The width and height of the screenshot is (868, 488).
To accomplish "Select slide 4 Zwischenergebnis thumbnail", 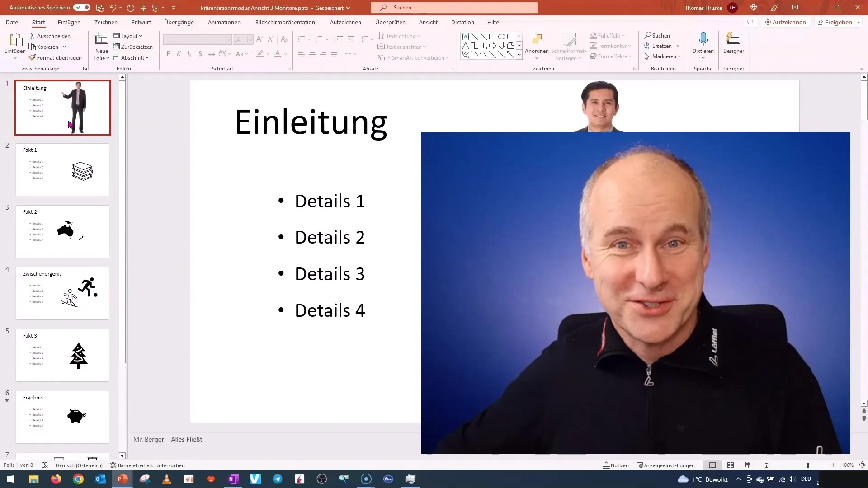I will pyautogui.click(x=62, y=293).
